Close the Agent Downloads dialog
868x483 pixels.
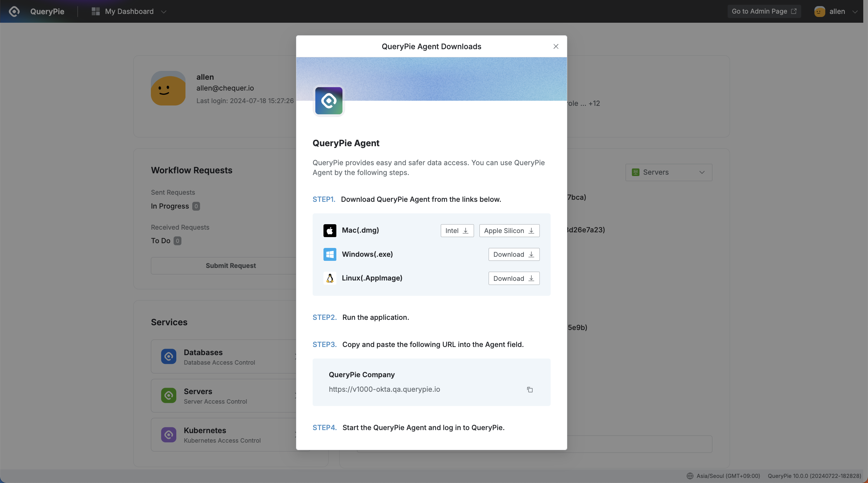coord(556,46)
